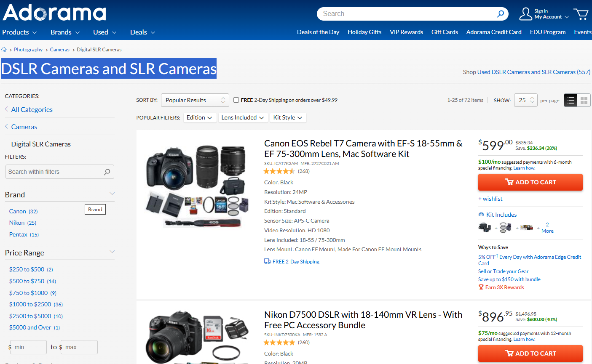Switch to grid view layout
The height and width of the screenshot is (364, 592).
point(584,100)
